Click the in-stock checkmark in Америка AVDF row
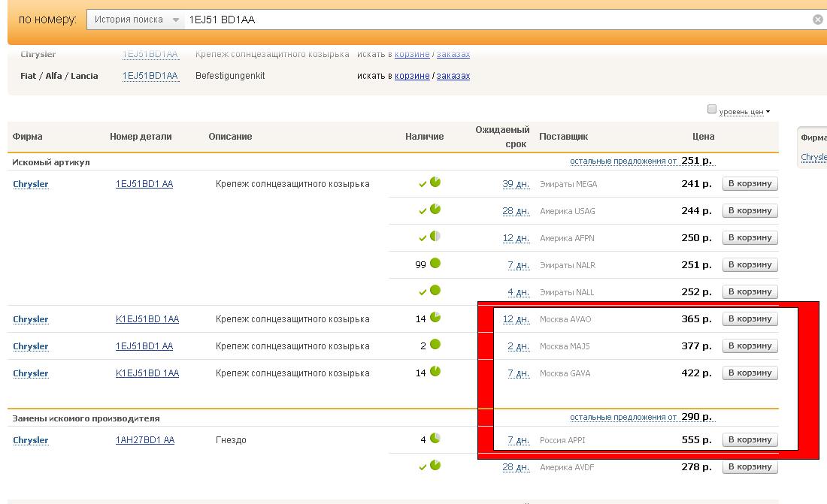This screenshot has width=827, height=504. (423, 467)
